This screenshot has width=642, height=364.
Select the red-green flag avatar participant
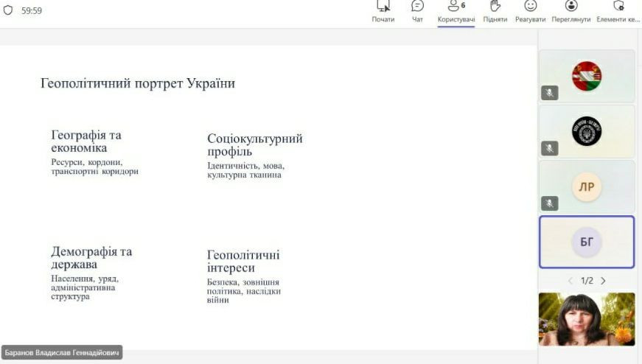[x=587, y=76]
